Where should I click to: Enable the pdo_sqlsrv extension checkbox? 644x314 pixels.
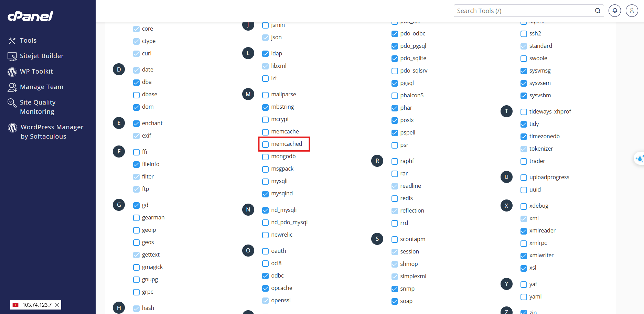[395, 71]
